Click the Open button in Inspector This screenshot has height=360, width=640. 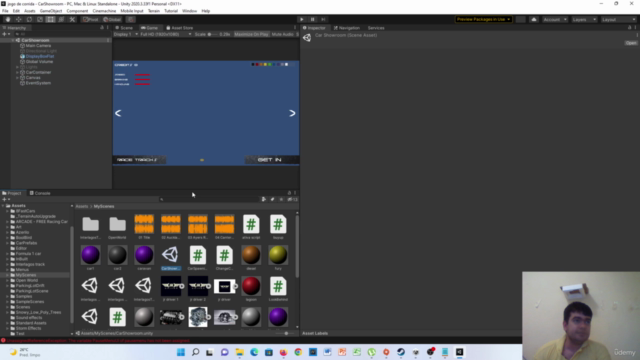631,43
